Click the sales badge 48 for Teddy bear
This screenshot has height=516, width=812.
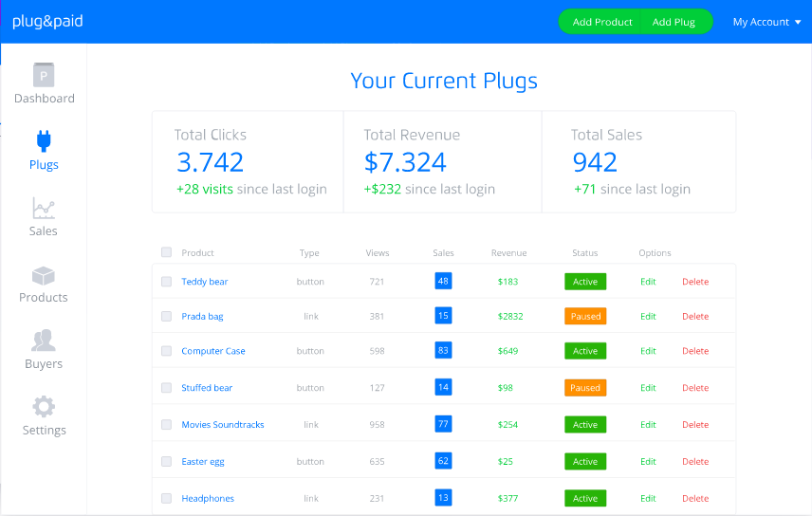[x=443, y=281]
